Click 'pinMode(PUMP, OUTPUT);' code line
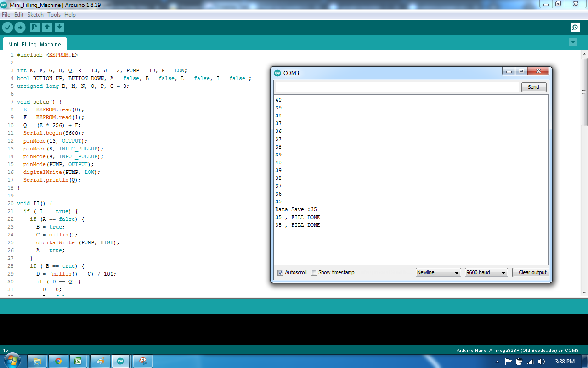The width and height of the screenshot is (588, 368). pos(58,164)
